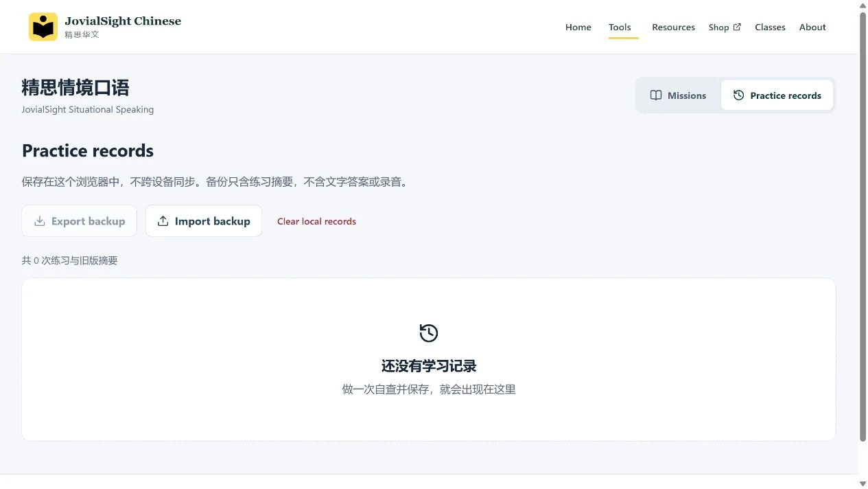
Task: Click the history icon above 还没有学习记录
Action: [x=429, y=333]
